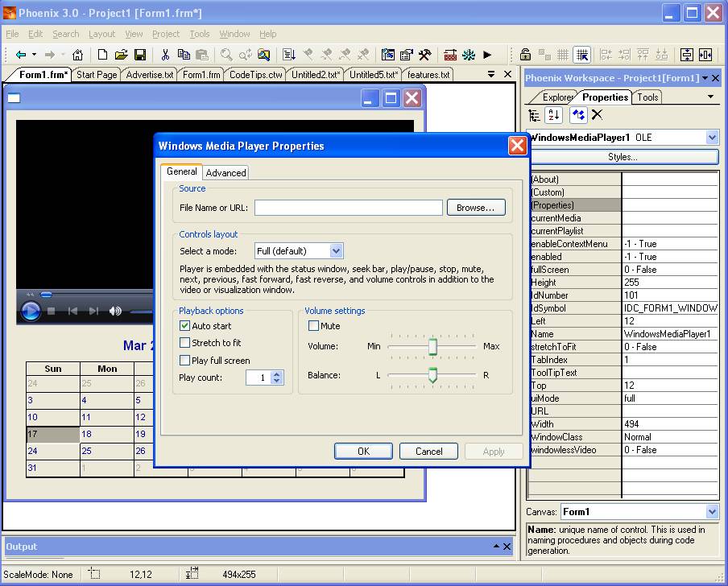728x586 pixels.
Task: Open the Start Page tab
Action: [97, 75]
